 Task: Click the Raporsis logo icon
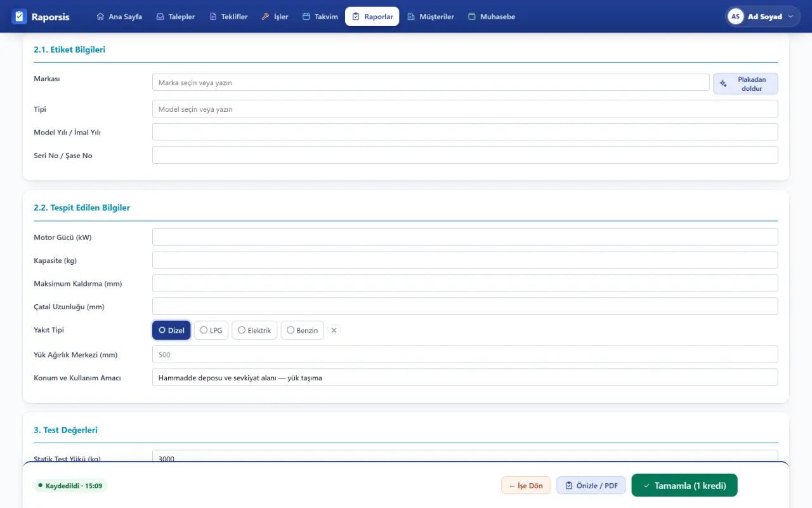(19, 17)
